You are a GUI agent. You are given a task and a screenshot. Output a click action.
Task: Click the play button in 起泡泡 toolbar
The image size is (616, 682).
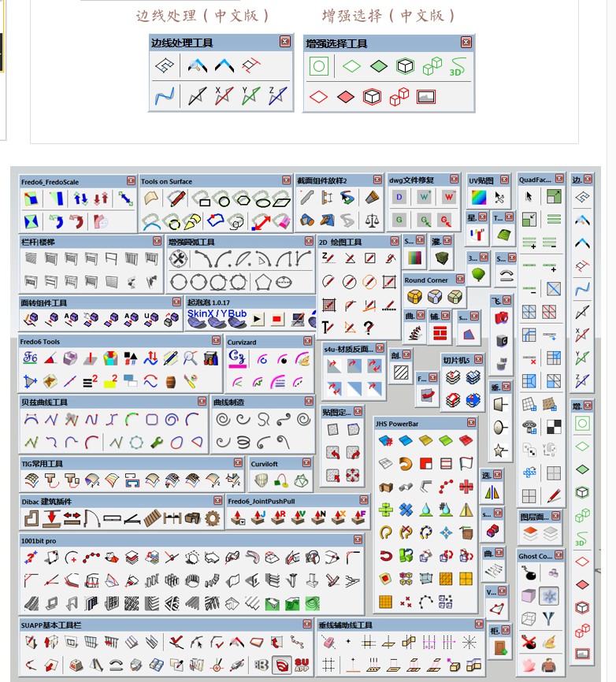click(257, 319)
